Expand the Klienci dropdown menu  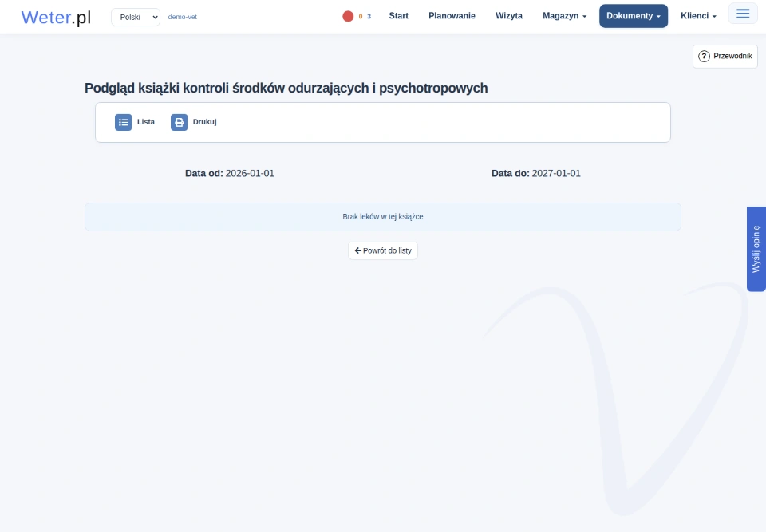[x=699, y=16]
